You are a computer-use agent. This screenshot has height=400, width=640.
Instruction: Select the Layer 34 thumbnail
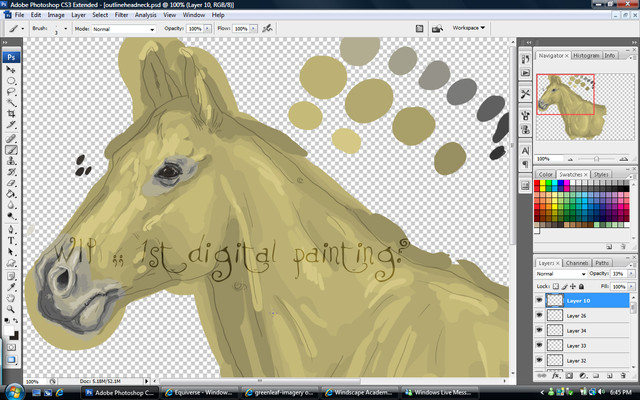pos(555,330)
